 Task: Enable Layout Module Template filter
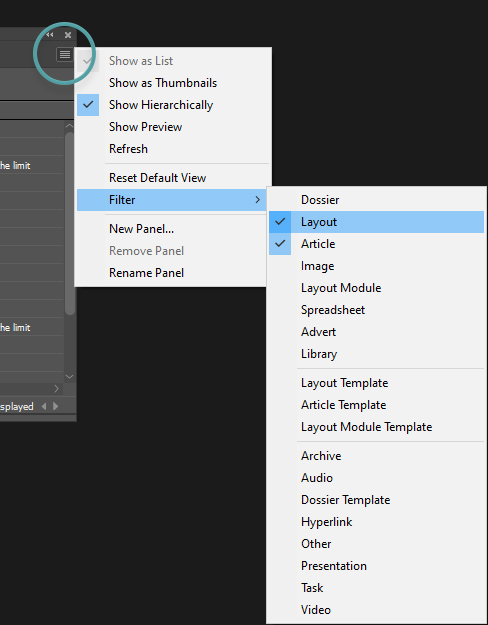[376, 427]
